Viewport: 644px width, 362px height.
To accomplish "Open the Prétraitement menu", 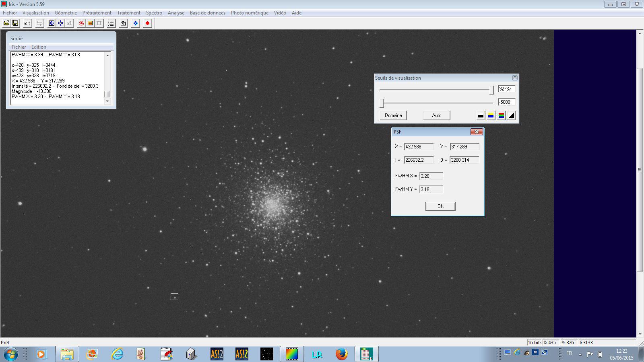I will coord(97,13).
